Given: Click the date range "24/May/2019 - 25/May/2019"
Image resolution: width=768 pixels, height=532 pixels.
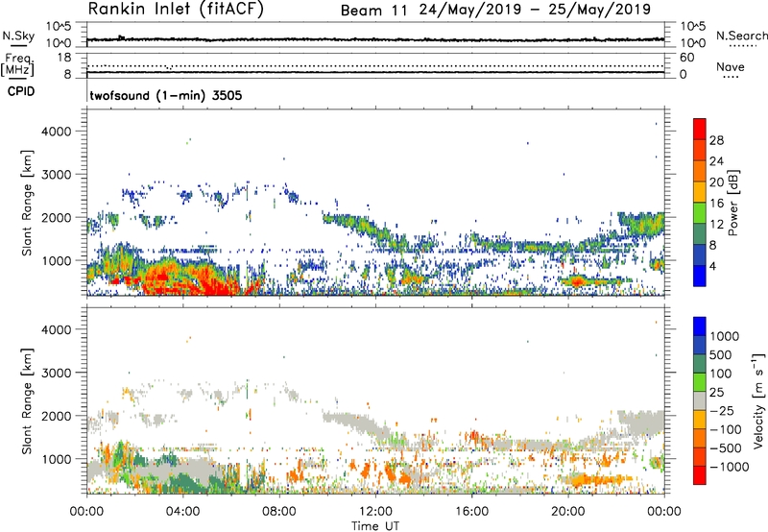Looking at the screenshot, I should click(x=535, y=10).
